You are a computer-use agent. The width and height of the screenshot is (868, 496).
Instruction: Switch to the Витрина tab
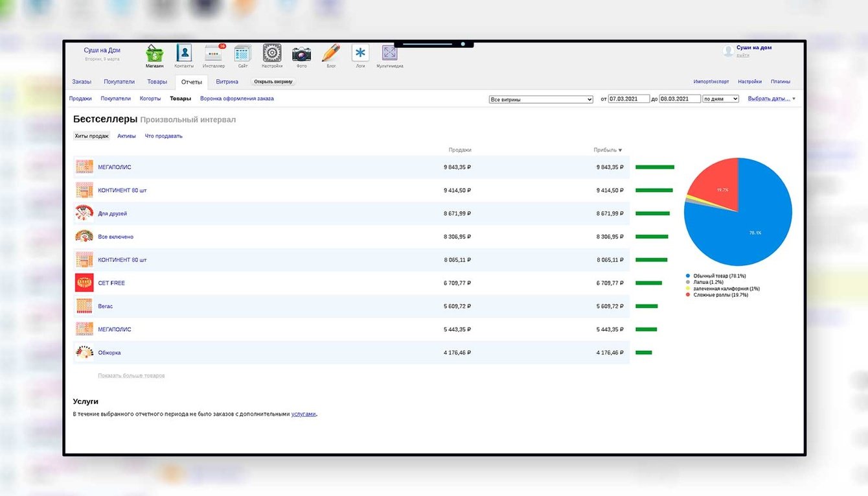(227, 82)
